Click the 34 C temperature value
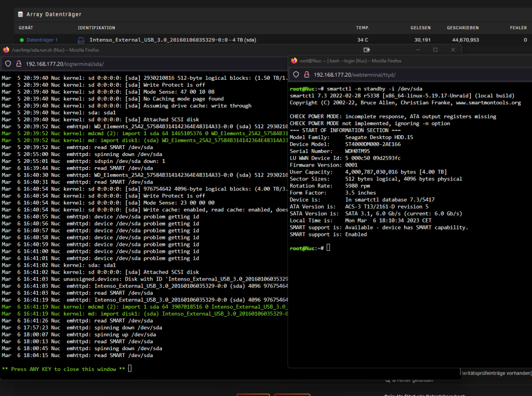This screenshot has height=396, width=532. pos(363,40)
